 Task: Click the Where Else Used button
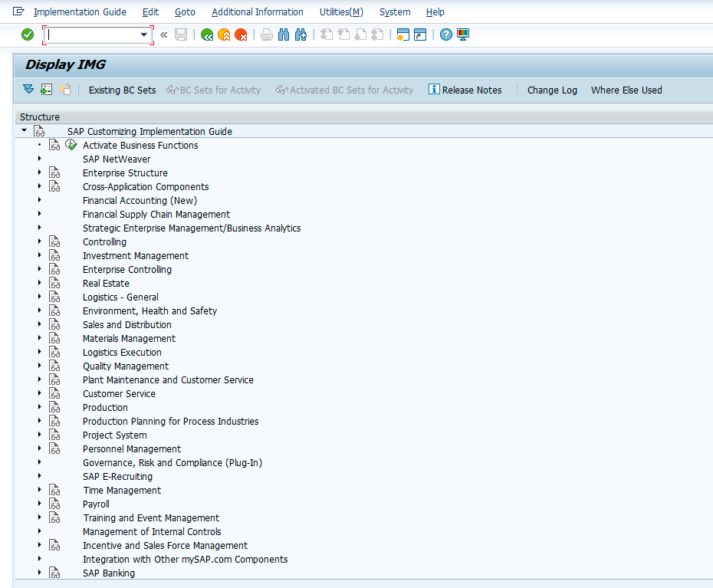click(626, 90)
